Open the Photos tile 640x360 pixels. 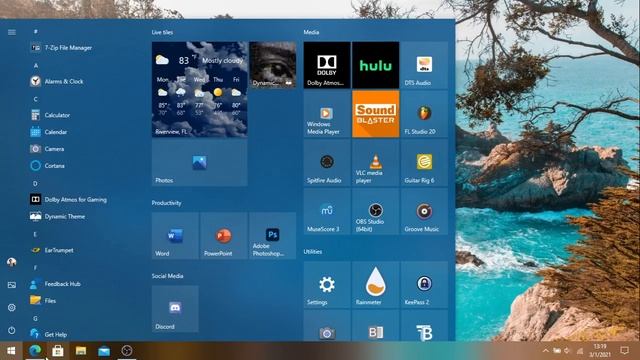(200, 162)
